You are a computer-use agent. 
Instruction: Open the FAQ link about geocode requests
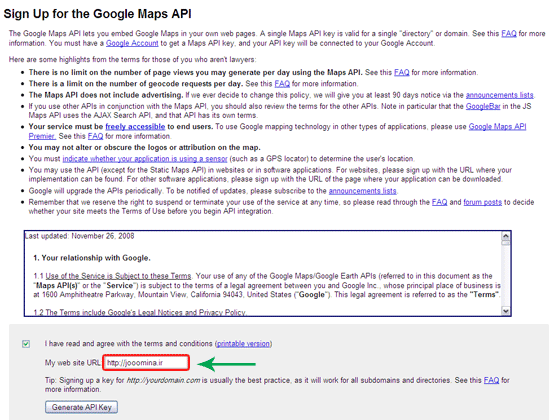point(282,84)
